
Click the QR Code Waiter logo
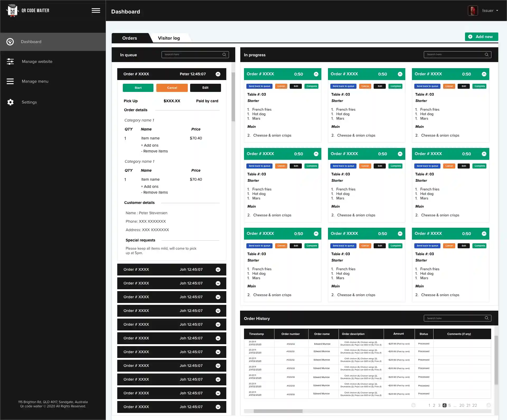(12, 11)
